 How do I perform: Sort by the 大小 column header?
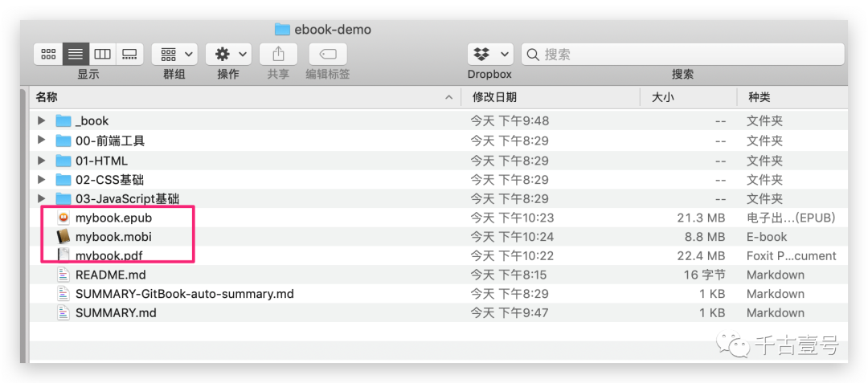[662, 97]
